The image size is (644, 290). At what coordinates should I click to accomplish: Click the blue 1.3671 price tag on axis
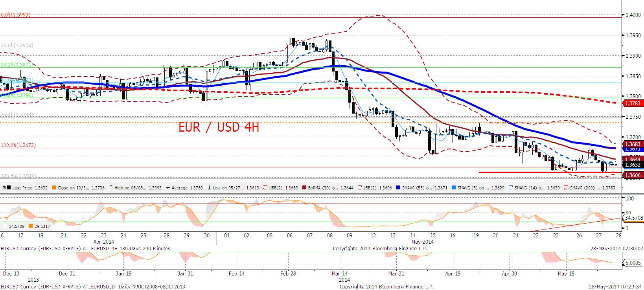(x=633, y=149)
